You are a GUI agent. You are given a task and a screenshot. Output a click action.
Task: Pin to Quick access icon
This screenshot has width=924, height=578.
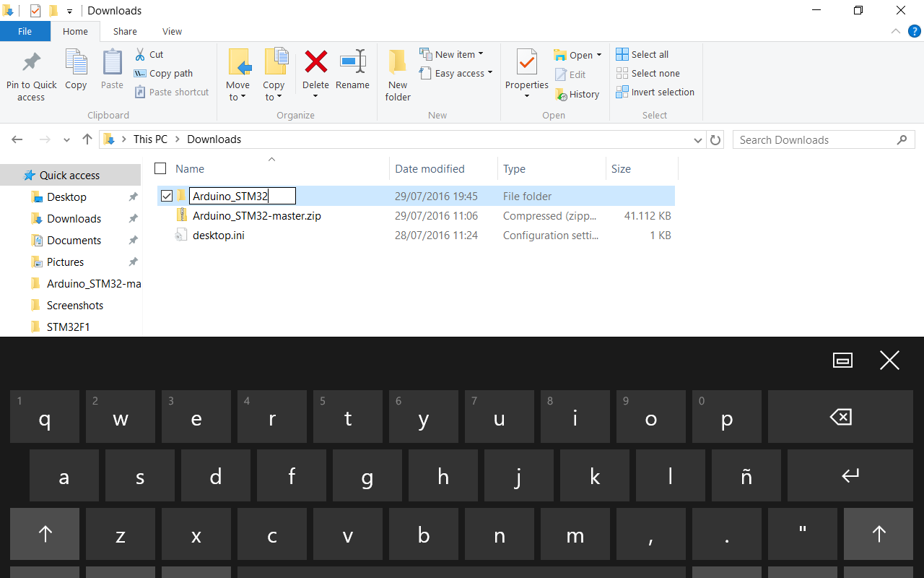[x=31, y=63]
